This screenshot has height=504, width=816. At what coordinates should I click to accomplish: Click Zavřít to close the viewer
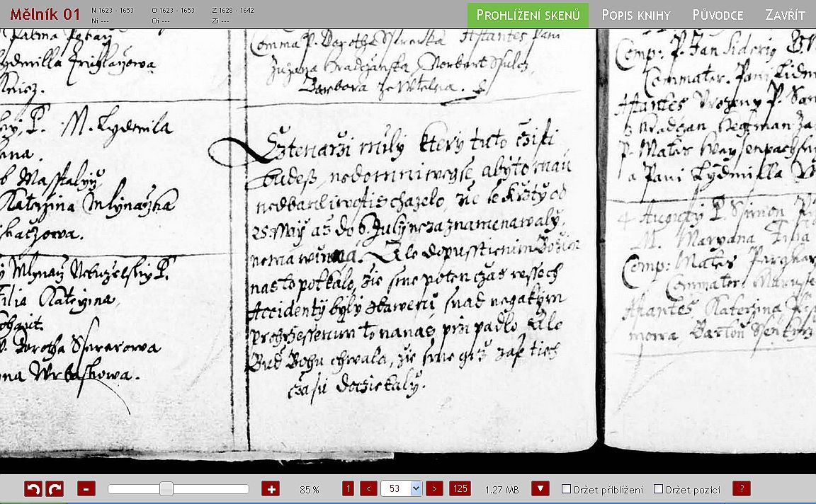(785, 15)
